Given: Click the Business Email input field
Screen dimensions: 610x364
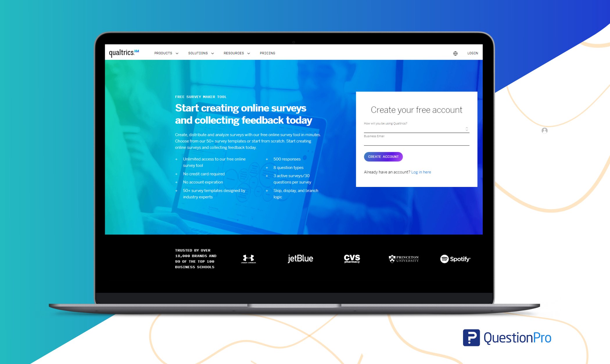Looking at the screenshot, I should pyautogui.click(x=416, y=141).
